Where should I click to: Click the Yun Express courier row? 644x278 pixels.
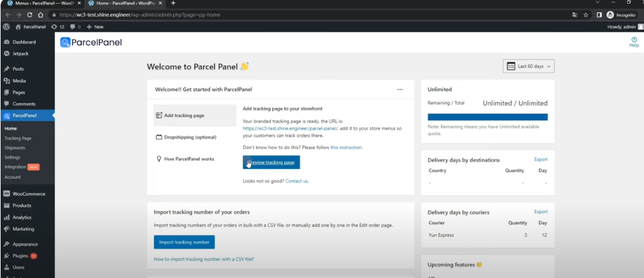487,236
